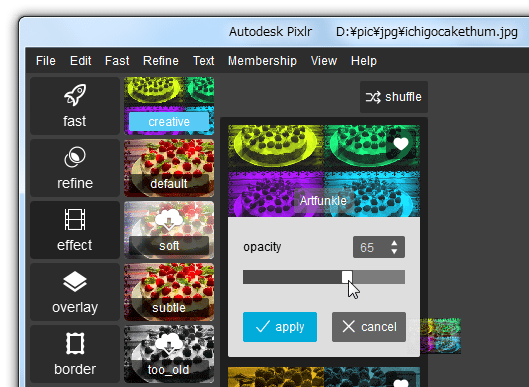
Task: Select the border frame tool
Action: click(75, 354)
